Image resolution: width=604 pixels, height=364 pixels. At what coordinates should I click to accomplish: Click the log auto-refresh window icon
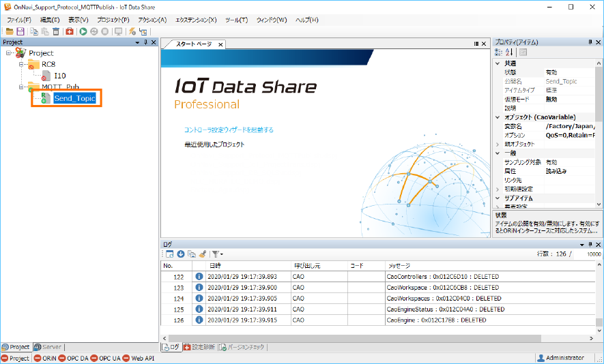169,254
